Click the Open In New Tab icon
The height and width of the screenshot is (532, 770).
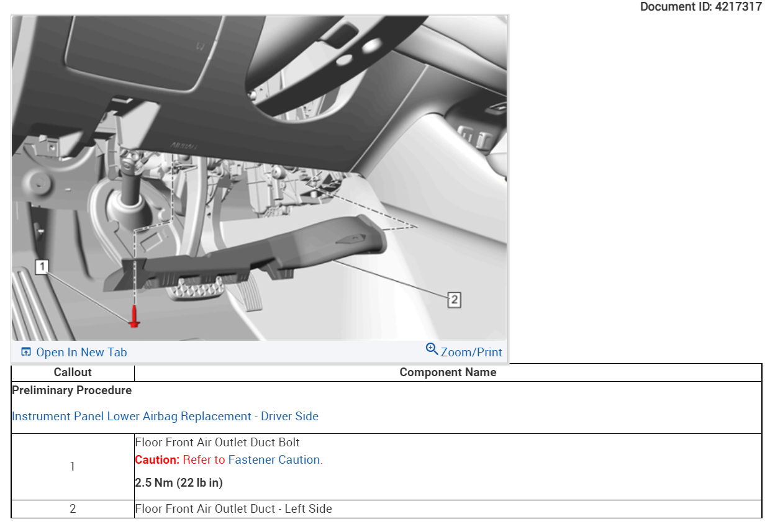(26, 351)
